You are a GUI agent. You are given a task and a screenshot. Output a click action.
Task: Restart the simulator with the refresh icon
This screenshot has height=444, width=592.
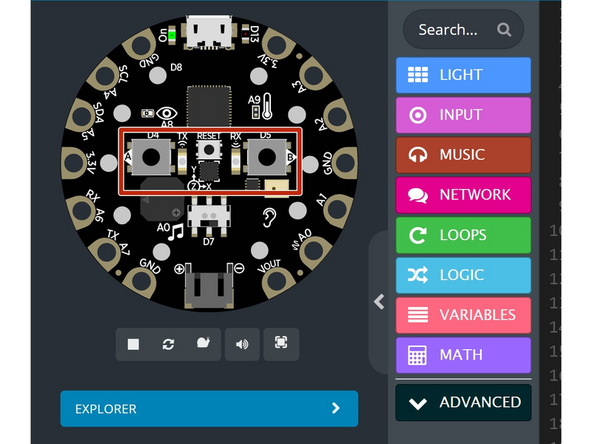coord(168,344)
